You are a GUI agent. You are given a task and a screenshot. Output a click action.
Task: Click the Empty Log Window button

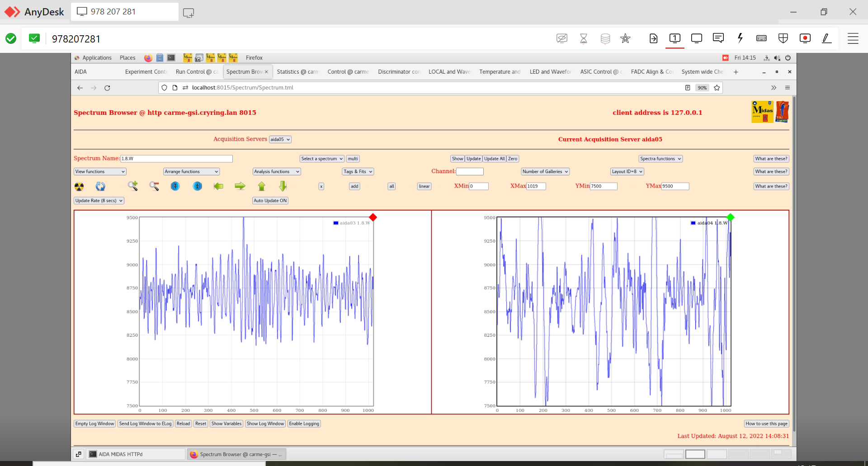pos(94,424)
